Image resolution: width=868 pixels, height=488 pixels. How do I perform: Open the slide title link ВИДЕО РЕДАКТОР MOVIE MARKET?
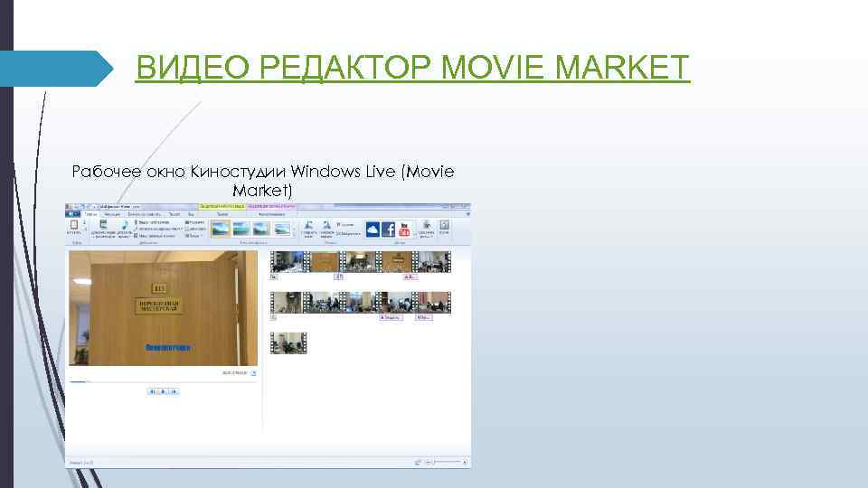(412, 68)
